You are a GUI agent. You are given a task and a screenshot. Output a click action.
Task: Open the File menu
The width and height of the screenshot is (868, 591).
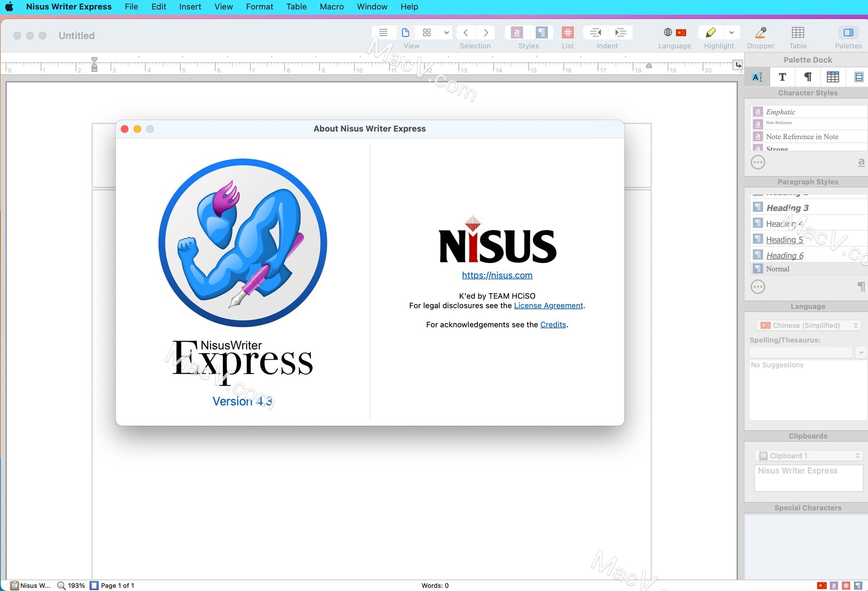pos(131,7)
